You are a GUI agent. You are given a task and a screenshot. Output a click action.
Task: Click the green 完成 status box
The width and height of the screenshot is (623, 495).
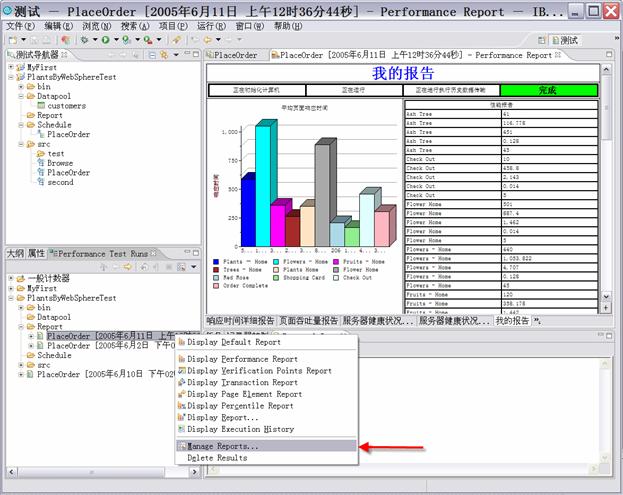click(x=547, y=90)
